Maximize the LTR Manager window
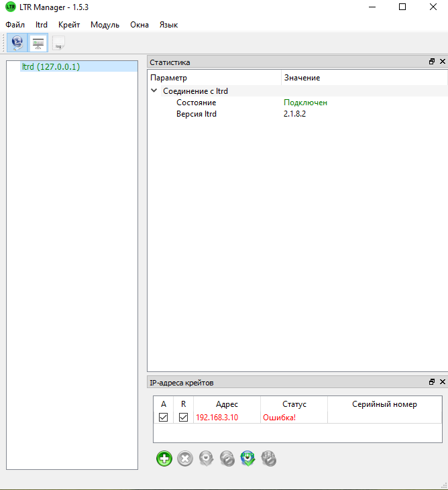The height and width of the screenshot is (490, 448). pyautogui.click(x=402, y=7)
